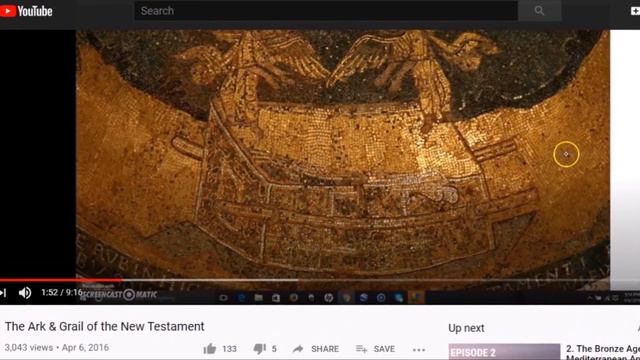Seek using the red progress bar

(x=60, y=280)
